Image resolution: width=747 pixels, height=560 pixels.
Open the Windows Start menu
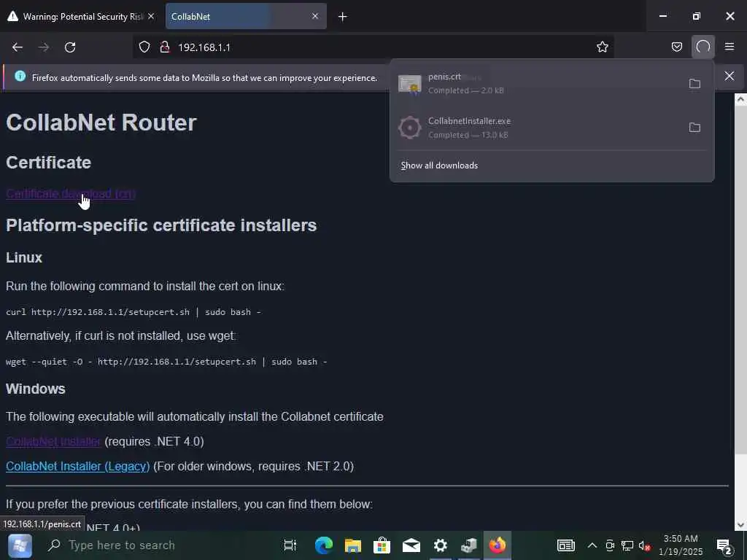click(x=20, y=545)
